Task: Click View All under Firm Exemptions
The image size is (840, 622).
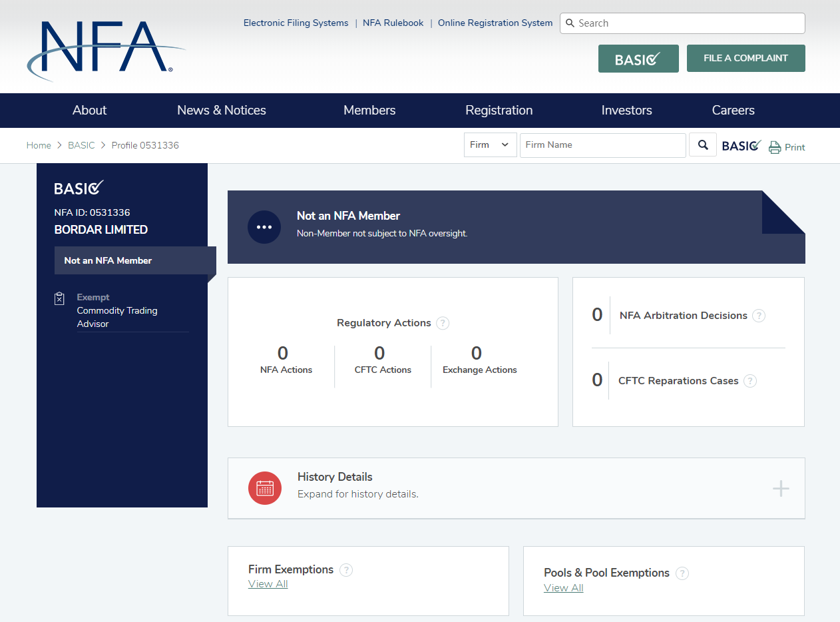Action: [268, 584]
